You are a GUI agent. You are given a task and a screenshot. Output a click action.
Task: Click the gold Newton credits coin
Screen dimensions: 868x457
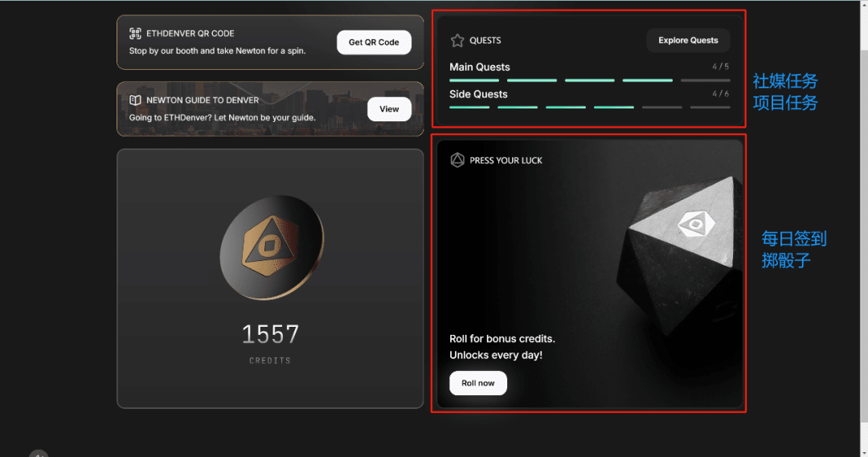tap(272, 247)
